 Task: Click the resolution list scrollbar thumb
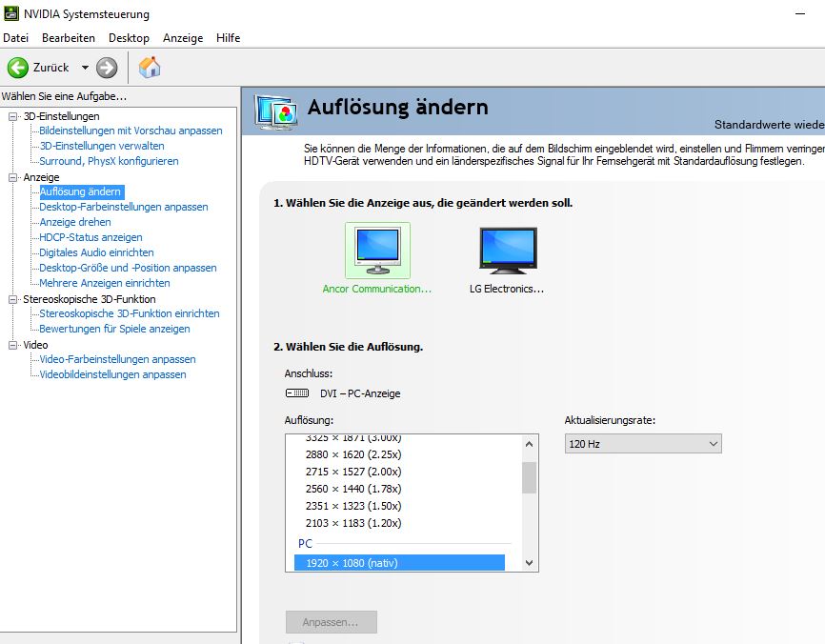(x=530, y=477)
